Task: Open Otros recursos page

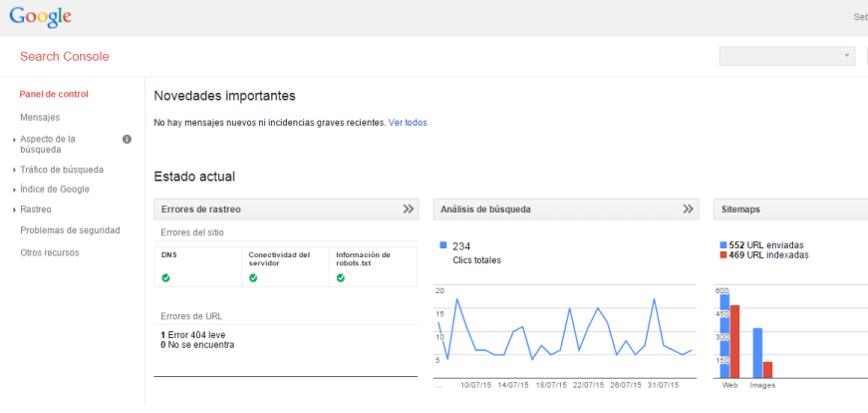Action: point(49,252)
